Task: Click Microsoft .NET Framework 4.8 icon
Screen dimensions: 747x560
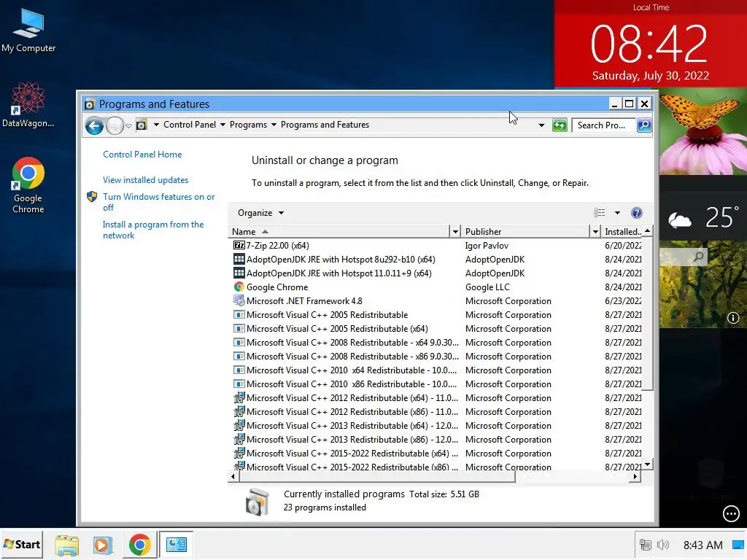Action: pyautogui.click(x=239, y=300)
